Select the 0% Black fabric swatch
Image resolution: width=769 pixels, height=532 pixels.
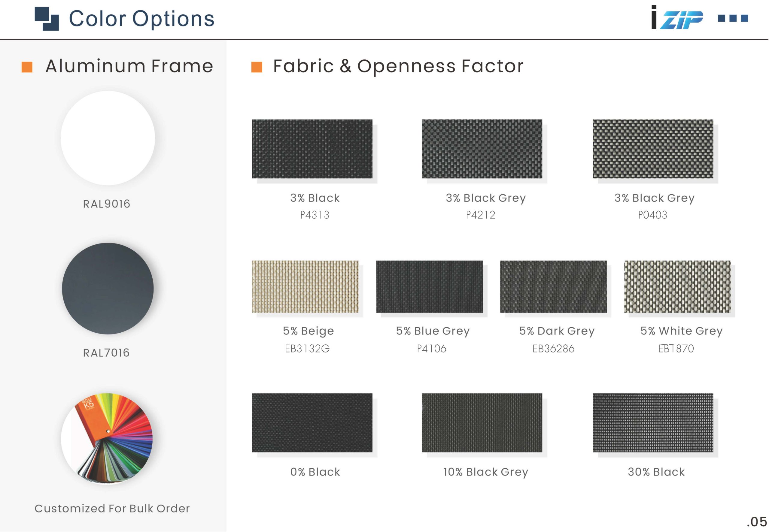tap(312, 423)
